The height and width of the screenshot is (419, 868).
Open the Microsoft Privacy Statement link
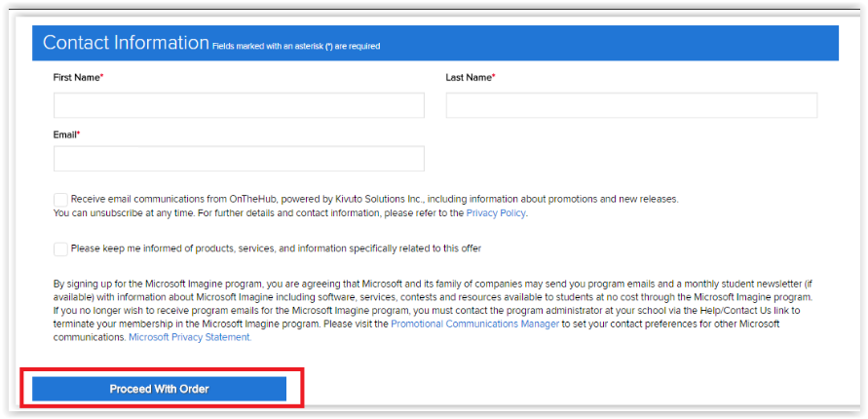tap(190, 337)
